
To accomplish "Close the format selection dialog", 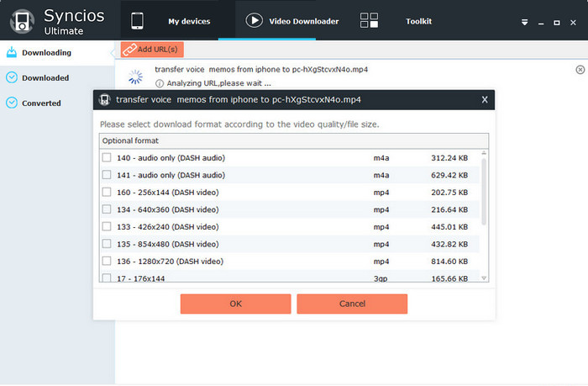I will point(485,99).
